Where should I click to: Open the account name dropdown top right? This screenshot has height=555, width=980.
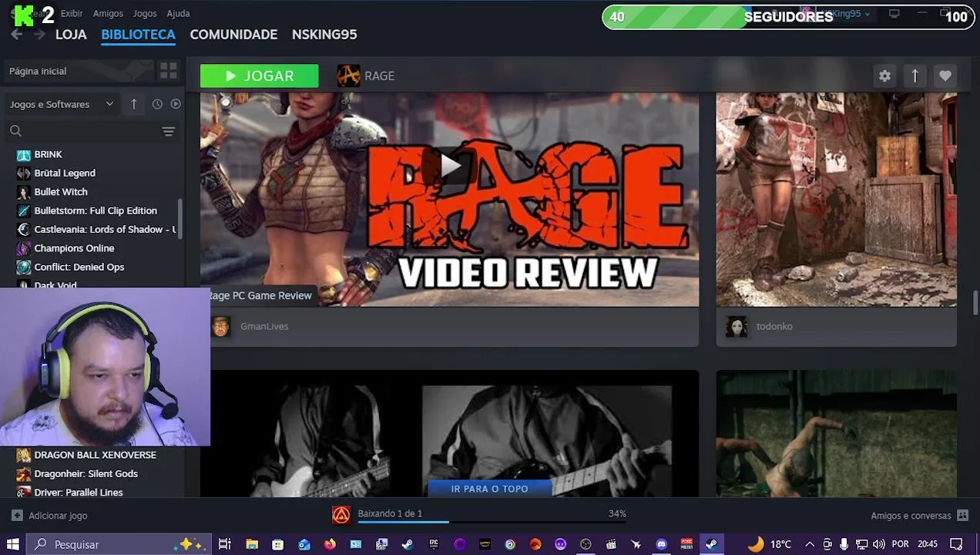(846, 13)
